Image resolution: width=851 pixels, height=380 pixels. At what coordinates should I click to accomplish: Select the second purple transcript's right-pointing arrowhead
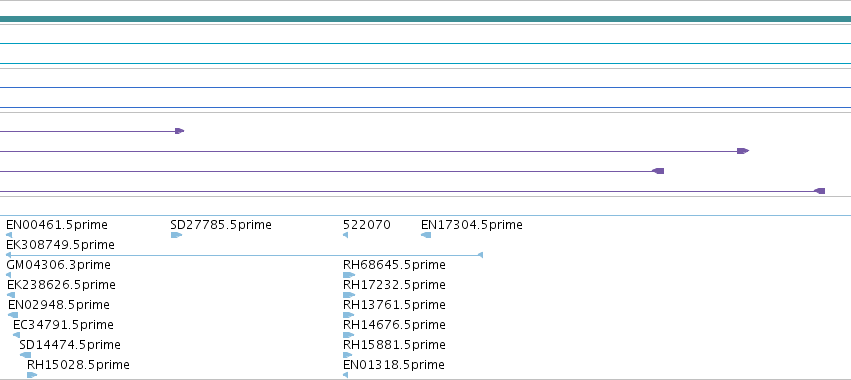point(743,151)
